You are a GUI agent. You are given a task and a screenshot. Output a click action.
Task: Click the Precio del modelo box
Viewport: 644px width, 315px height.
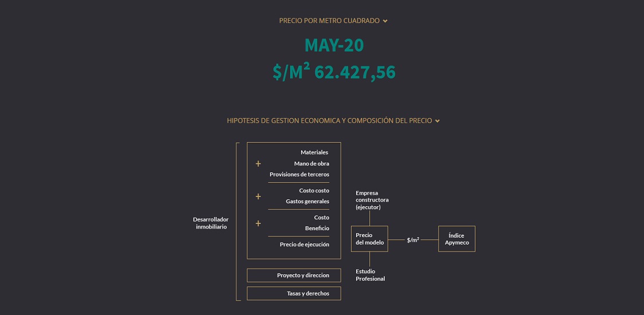coord(369,239)
